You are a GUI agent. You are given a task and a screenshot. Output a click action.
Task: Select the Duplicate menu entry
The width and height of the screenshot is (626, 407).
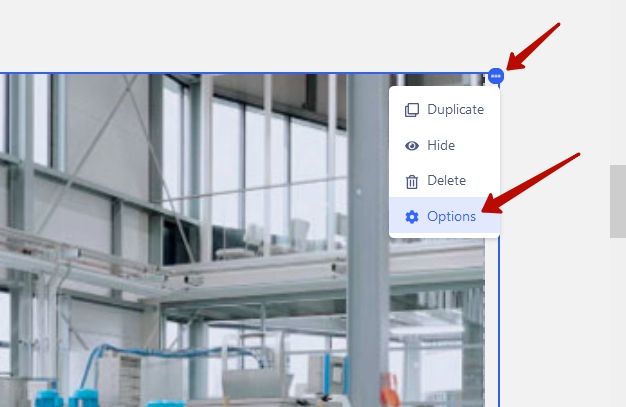444,109
